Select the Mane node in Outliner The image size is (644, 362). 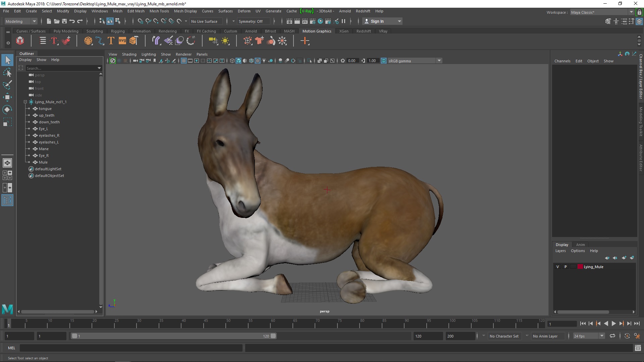pyautogui.click(x=44, y=149)
